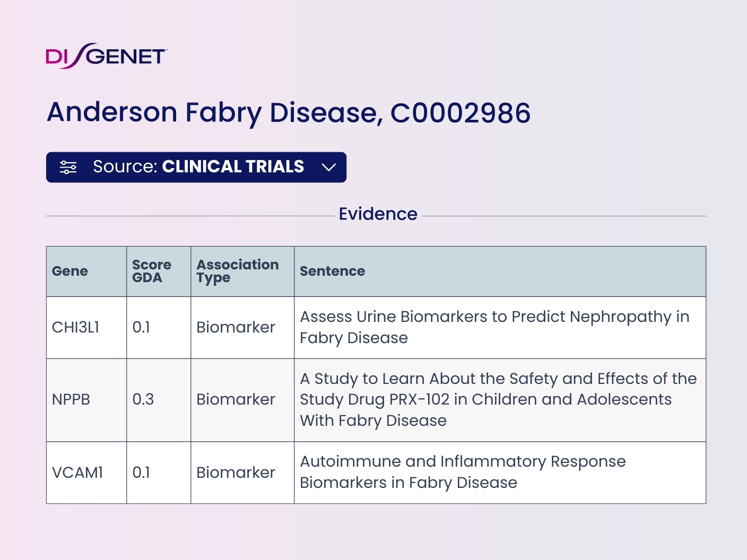Select the 0.1 score for CHI3L1
Viewport: 747px width, 560px height.
(141, 327)
